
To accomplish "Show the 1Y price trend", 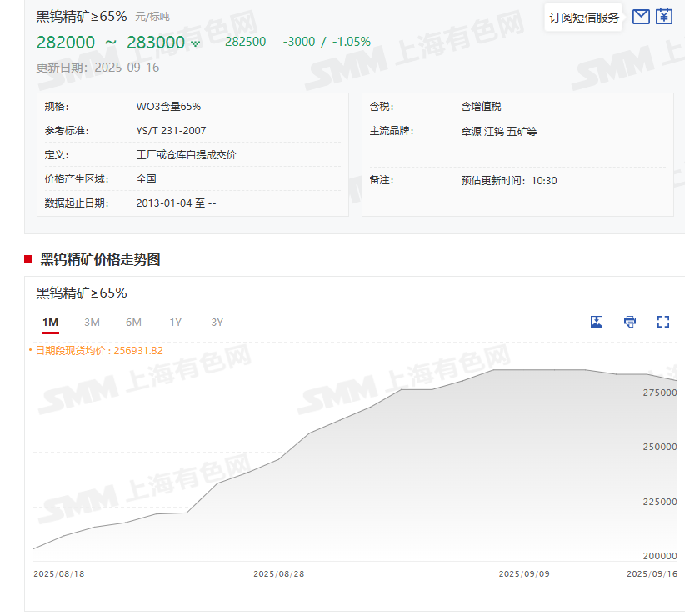I will coord(175,323).
